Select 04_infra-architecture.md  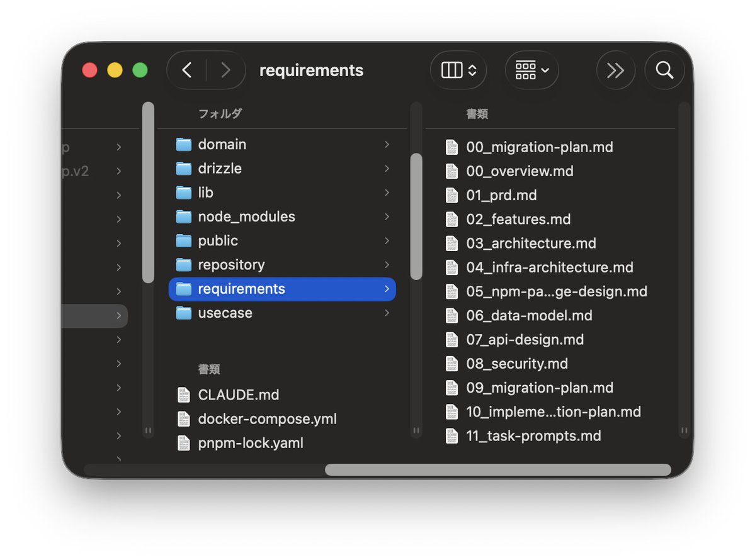pos(550,267)
